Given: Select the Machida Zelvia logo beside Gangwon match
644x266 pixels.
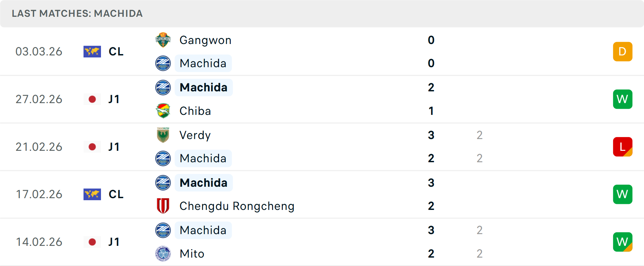Looking at the screenshot, I should click(163, 63).
